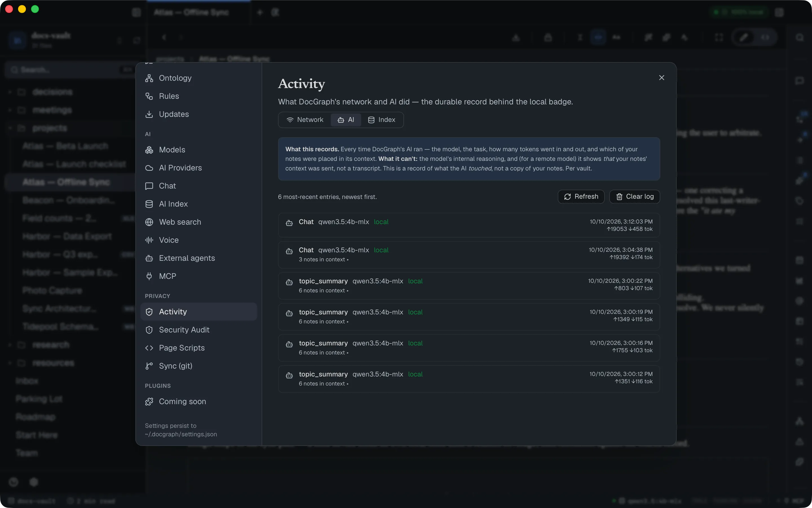Click the AI Index database icon
Image resolution: width=812 pixels, height=508 pixels.
coord(149,204)
